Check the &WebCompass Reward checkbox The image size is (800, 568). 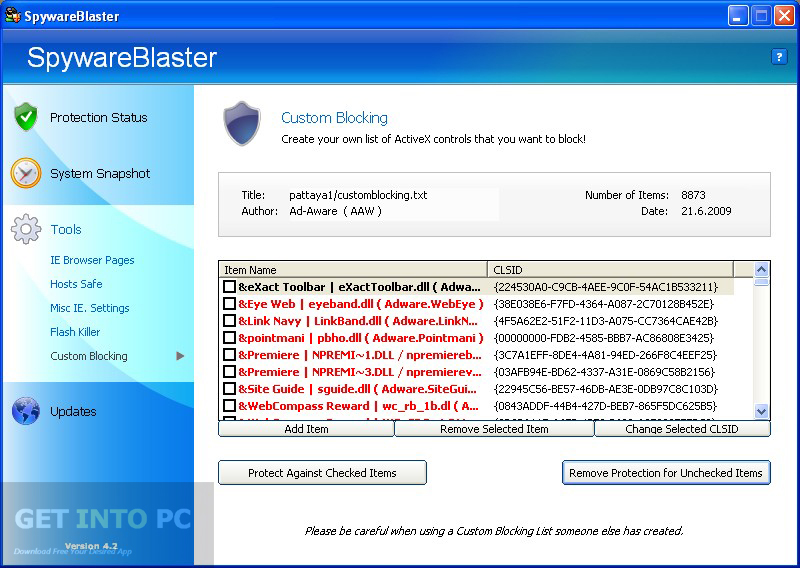230,406
